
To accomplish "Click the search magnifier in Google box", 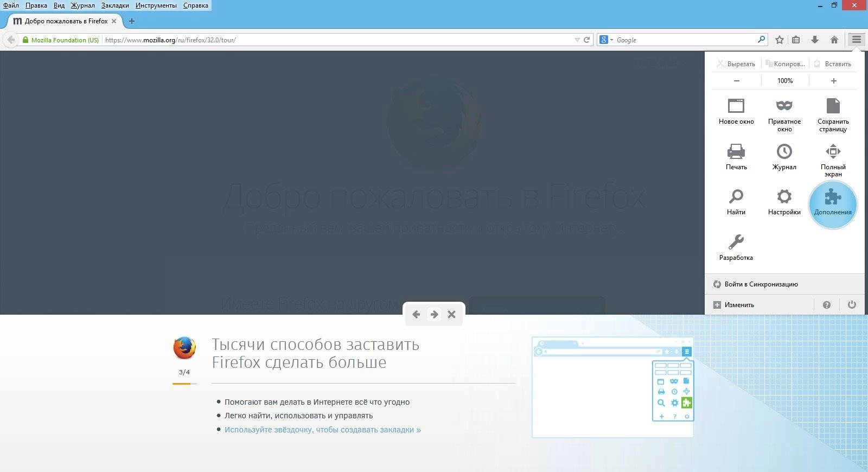I will 762,39.
